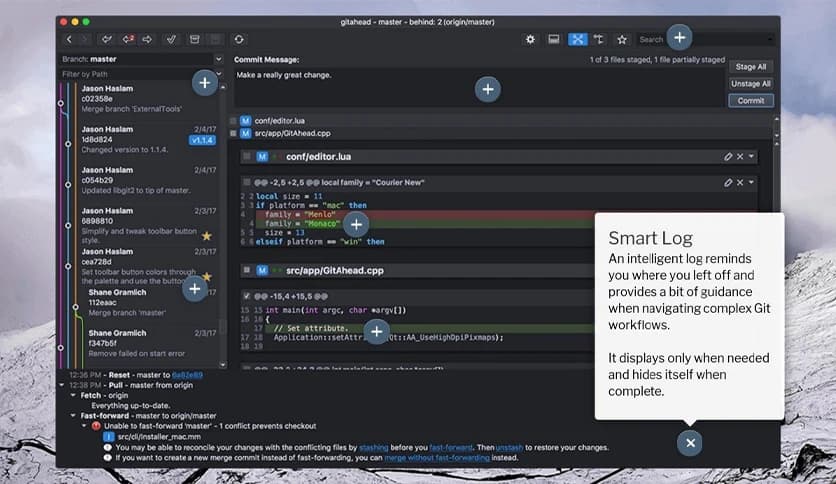Click into the Commit Message text box
836x484 pixels.
pos(479,88)
